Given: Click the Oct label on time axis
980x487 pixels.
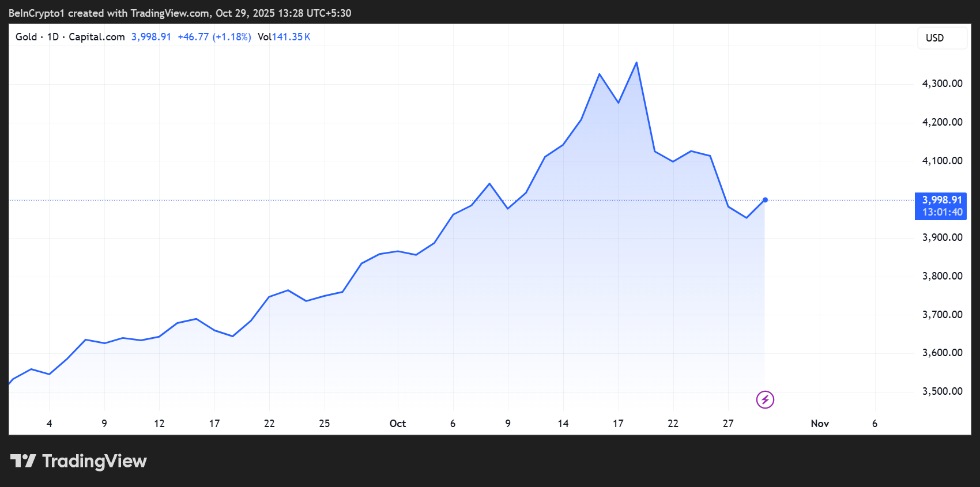Looking at the screenshot, I should (x=398, y=424).
